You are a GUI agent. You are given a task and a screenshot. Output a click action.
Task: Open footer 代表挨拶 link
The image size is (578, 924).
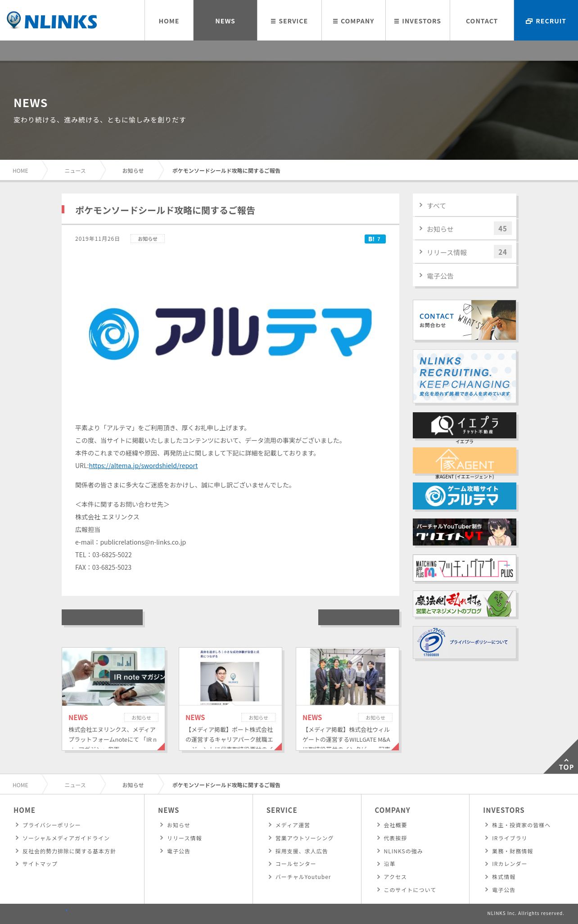point(395,838)
